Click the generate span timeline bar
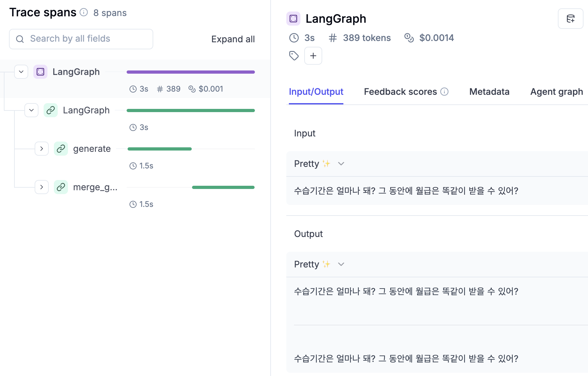 tap(160, 149)
